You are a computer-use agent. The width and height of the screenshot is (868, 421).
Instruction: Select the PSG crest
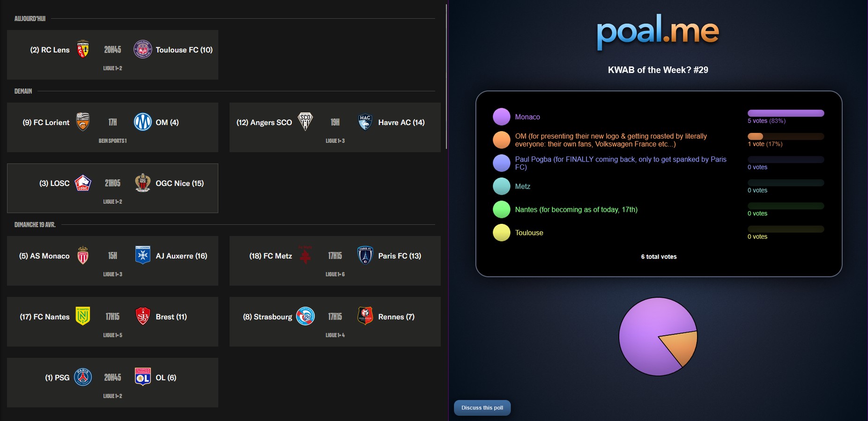pyautogui.click(x=83, y=377)
